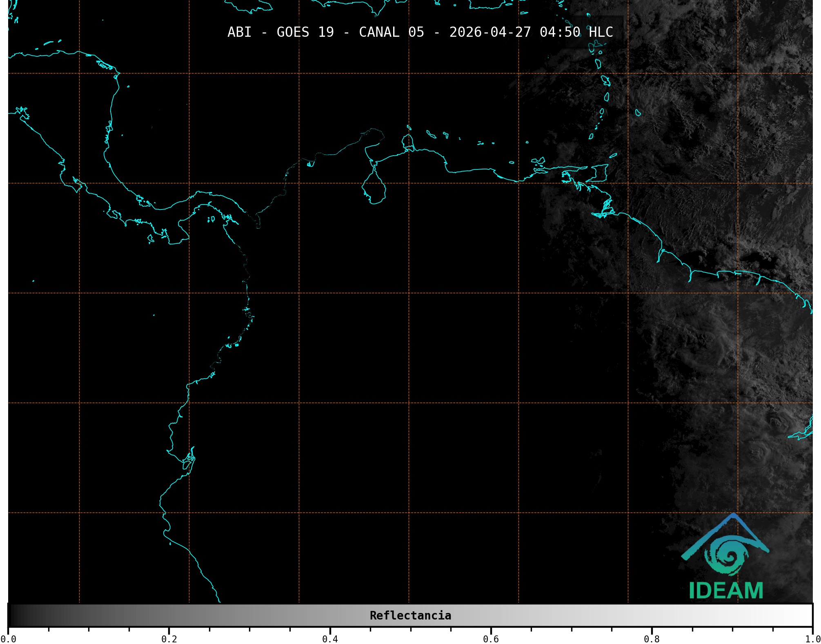Viewport: 821px width, 644px height.
Task: Click the 0.4 tick label on colorbar
Action: (330, 639)
